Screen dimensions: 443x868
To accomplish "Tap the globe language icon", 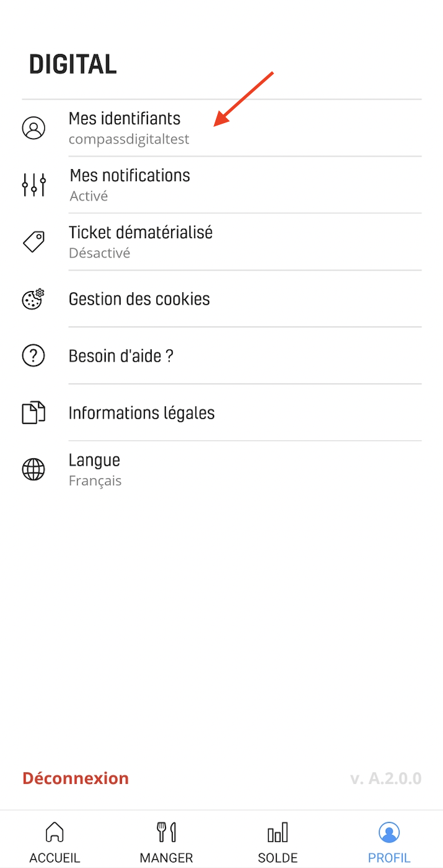I will [34, 469].
